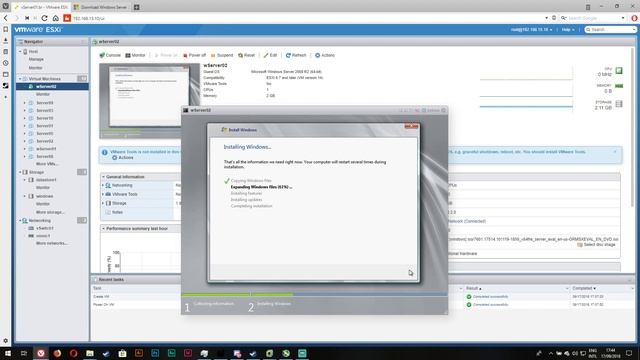Open More networks... in Navigator

[x=52, y=243]
